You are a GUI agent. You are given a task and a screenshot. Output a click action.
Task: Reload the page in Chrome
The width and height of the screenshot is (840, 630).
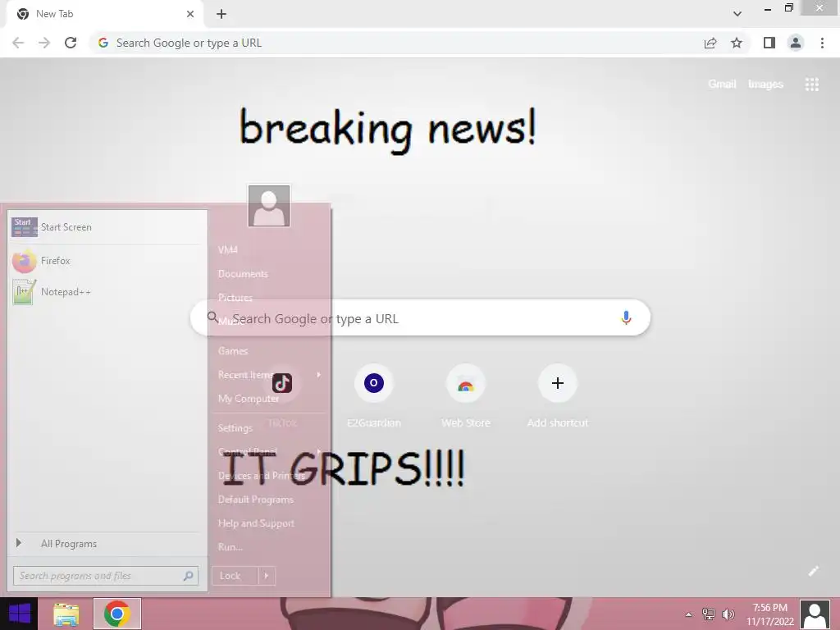click(71, 43)
